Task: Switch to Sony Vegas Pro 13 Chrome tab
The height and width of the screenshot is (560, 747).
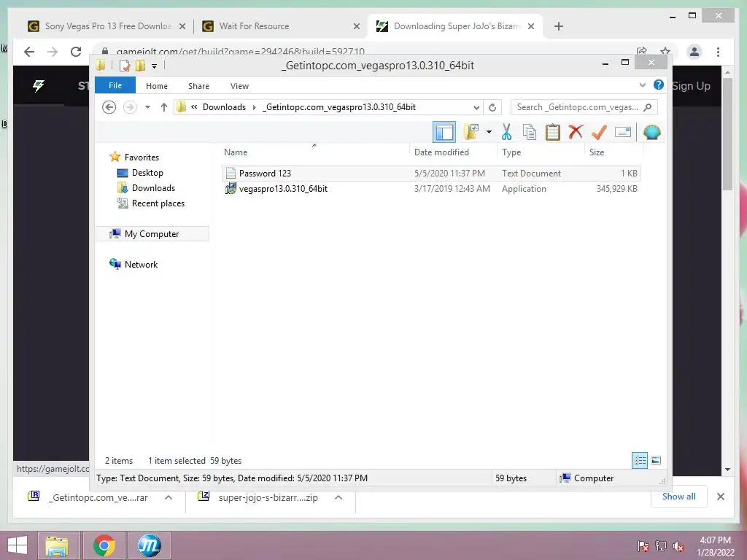Action: (108, 26)
